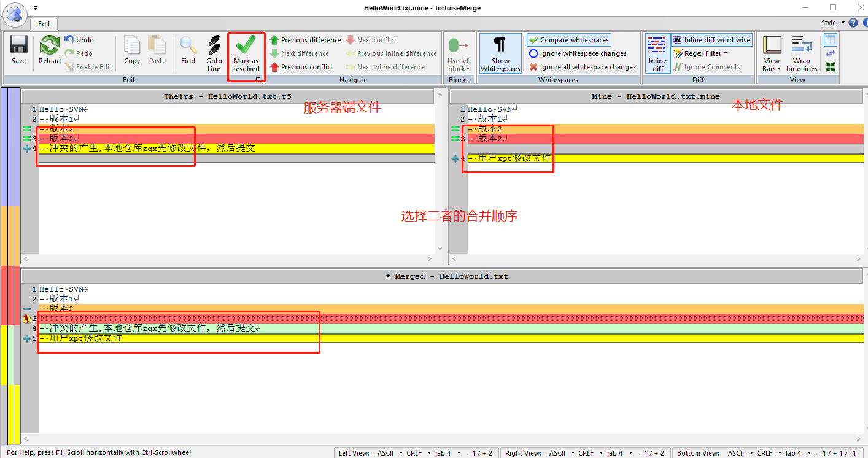This screenshot has width=868, height=458.
Task: Click Bottom View count '- 1 / + 1 / ! 1'
Action: click(x=837, y=453)
